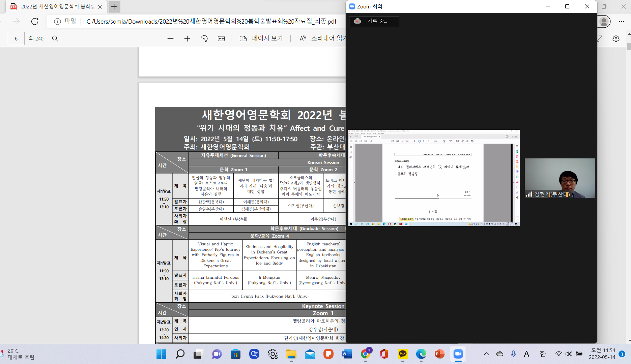The width and height of the screenshot is (631, 364).
Task: Open the PDF find search icon
Action: coord(55,39)
